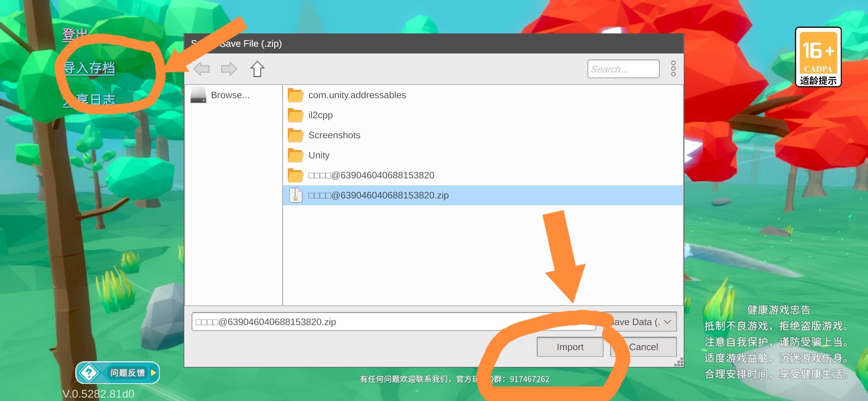Viewport: 868px width, 401px height.
Task: Open the 16+ CADPA age rating badge
Action: click(818, 57)
